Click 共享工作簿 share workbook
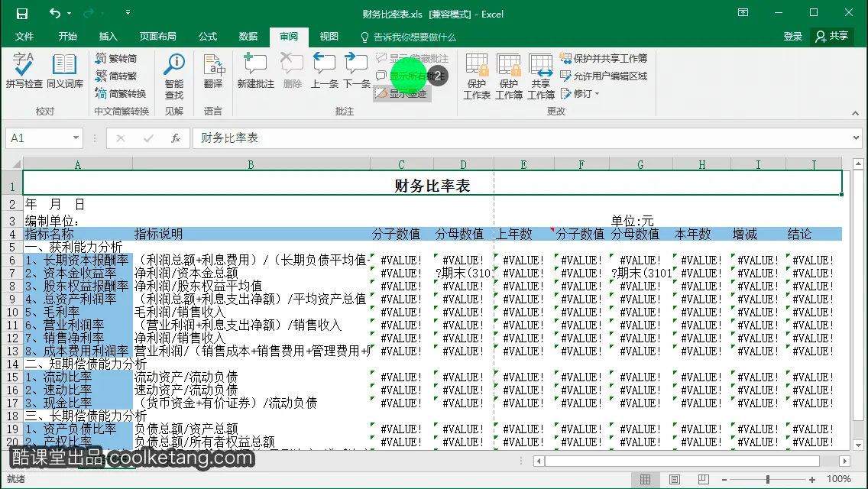 tap(541, 76)
